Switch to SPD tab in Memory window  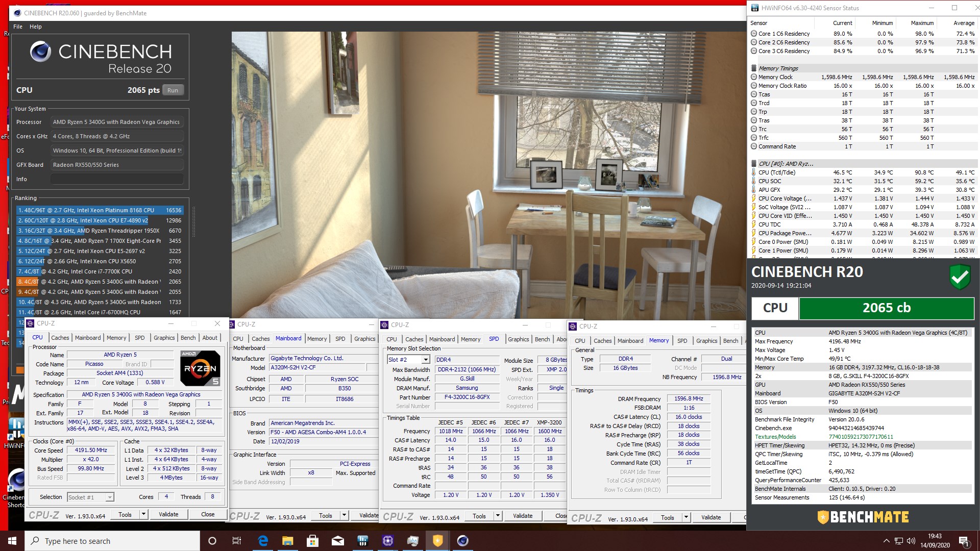[x=682, y=341]
